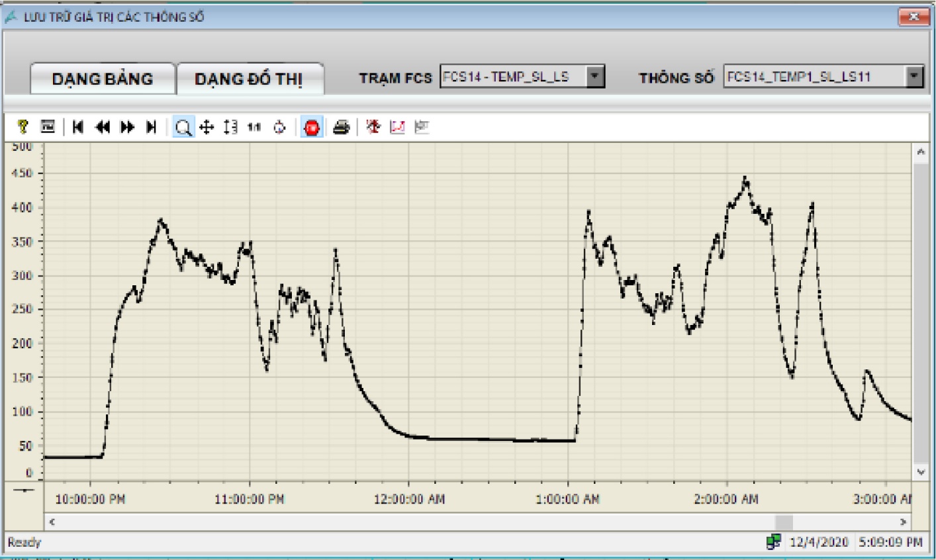Click the vertical axis scale tool
The height and width of the screenshot is (560, 936).
[x=230, y=127]
